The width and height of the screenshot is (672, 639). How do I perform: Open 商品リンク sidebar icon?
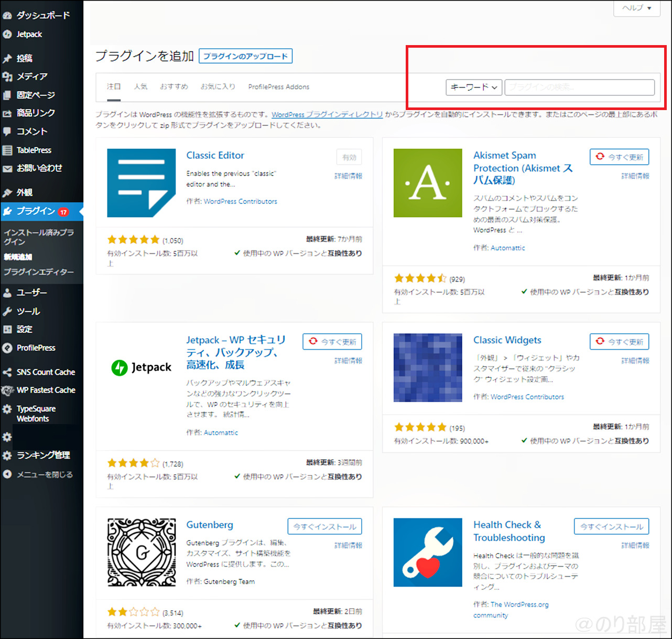[x=7, y=113]
